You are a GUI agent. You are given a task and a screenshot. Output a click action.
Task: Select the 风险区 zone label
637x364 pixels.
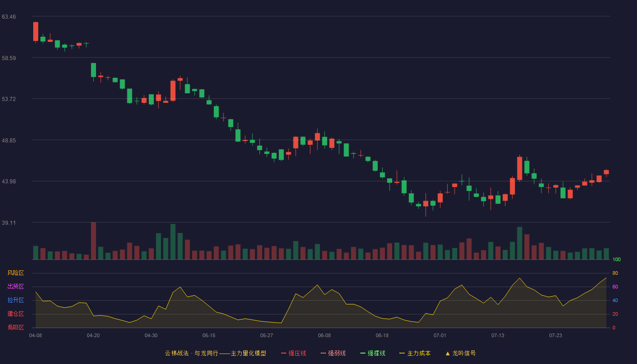pyautogui.click(x=15, y=273)
